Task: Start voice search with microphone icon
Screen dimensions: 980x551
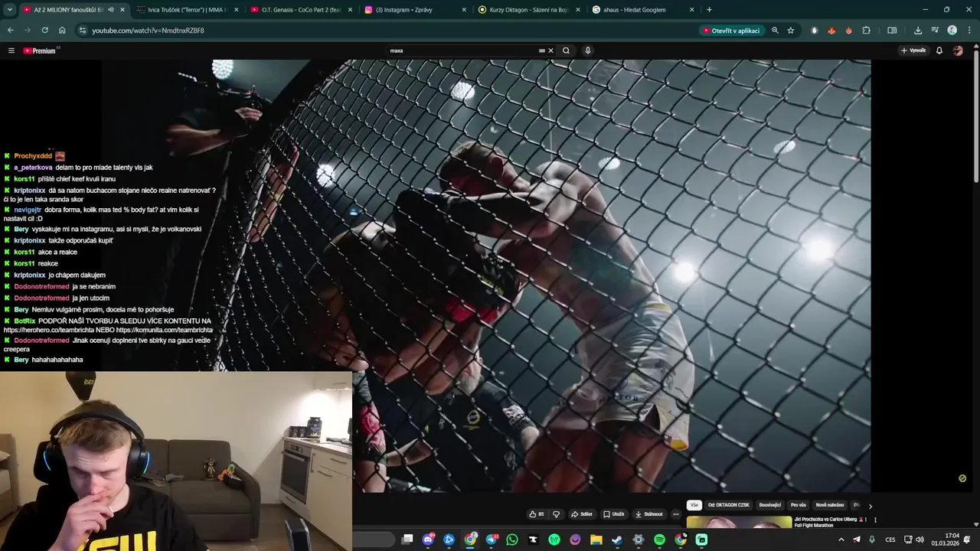Action: 588,51
